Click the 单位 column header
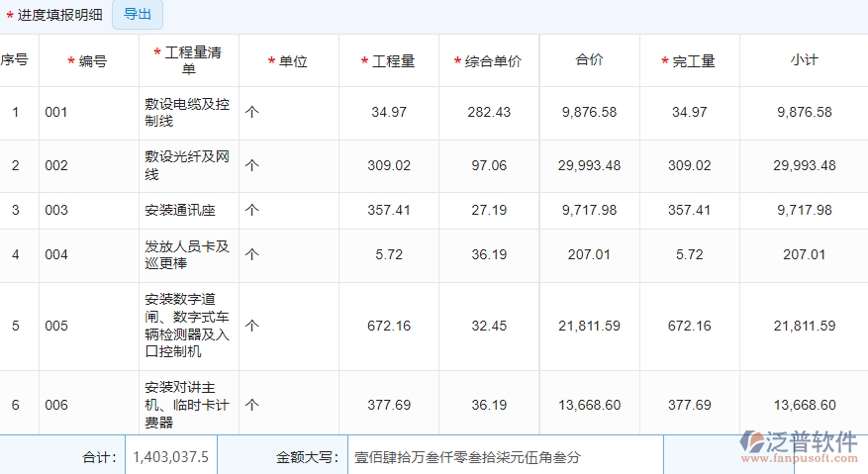 [x=288, y=61]
